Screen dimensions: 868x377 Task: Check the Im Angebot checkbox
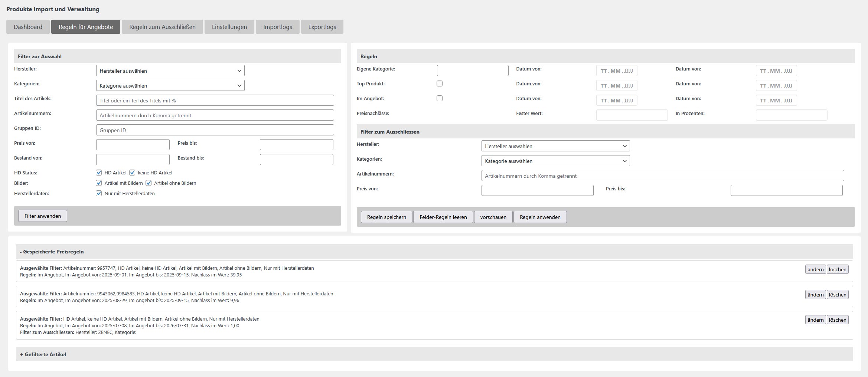pyautogui.click(x=440, y=98)
